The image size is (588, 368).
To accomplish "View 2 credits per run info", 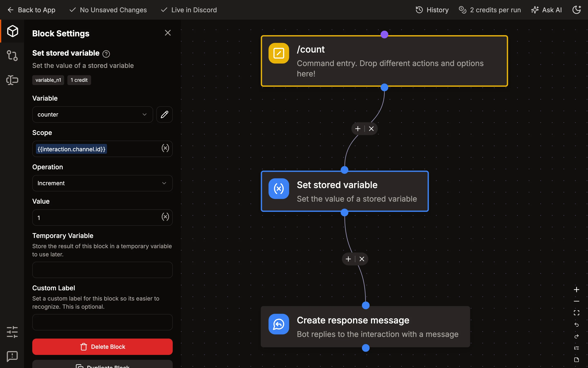I will click(x=490, y=10).
